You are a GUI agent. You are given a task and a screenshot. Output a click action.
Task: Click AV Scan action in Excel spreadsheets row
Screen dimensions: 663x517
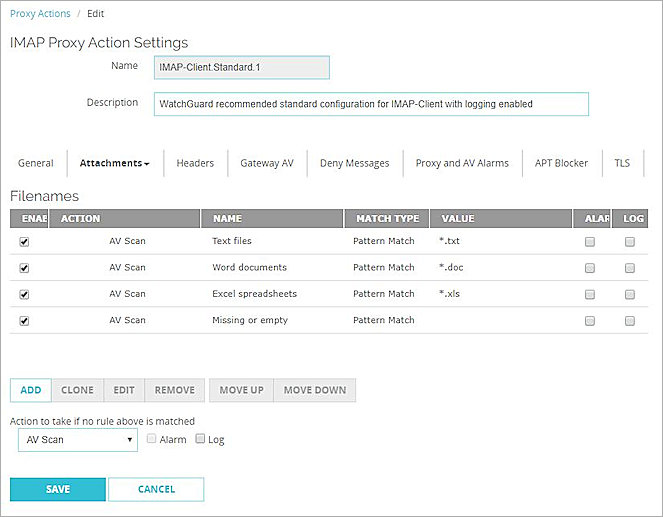tap(127, 294)
